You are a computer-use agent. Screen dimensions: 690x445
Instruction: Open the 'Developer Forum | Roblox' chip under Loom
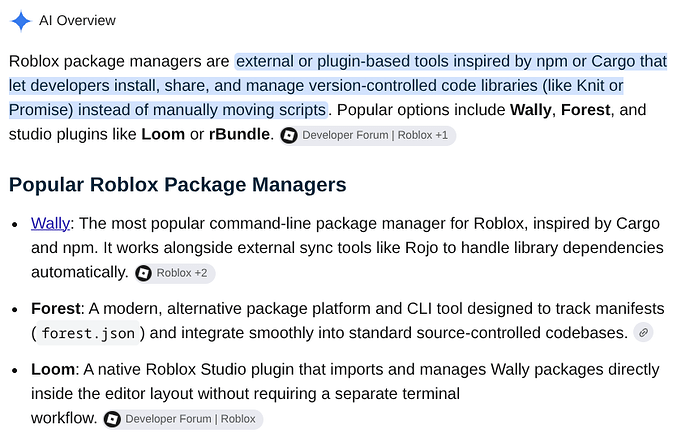[183, 419]
